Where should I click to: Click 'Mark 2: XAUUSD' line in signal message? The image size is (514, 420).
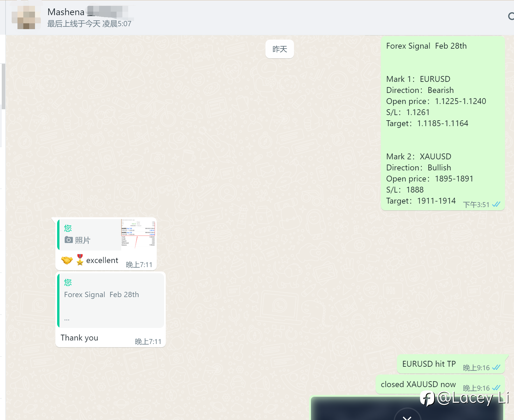[419, 156]
